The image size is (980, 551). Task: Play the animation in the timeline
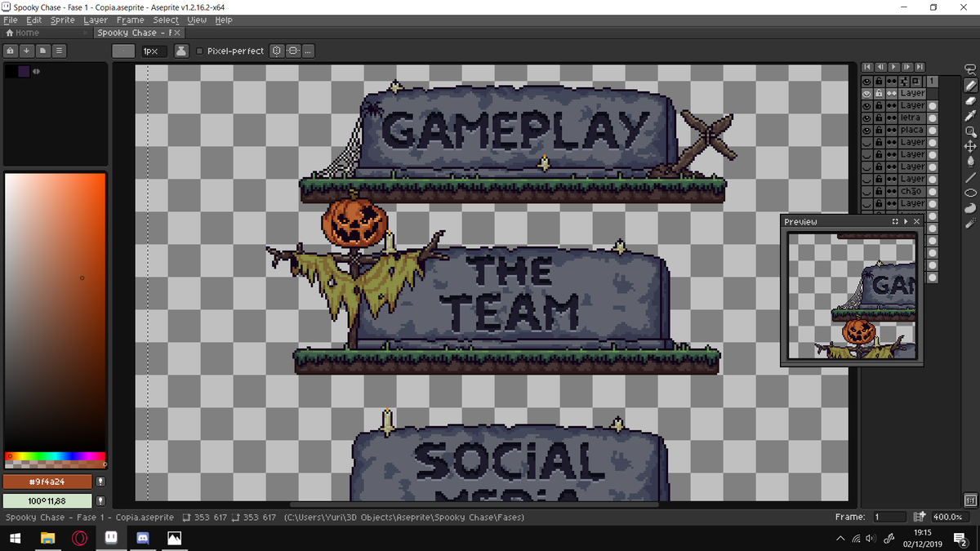pos(894,67)
